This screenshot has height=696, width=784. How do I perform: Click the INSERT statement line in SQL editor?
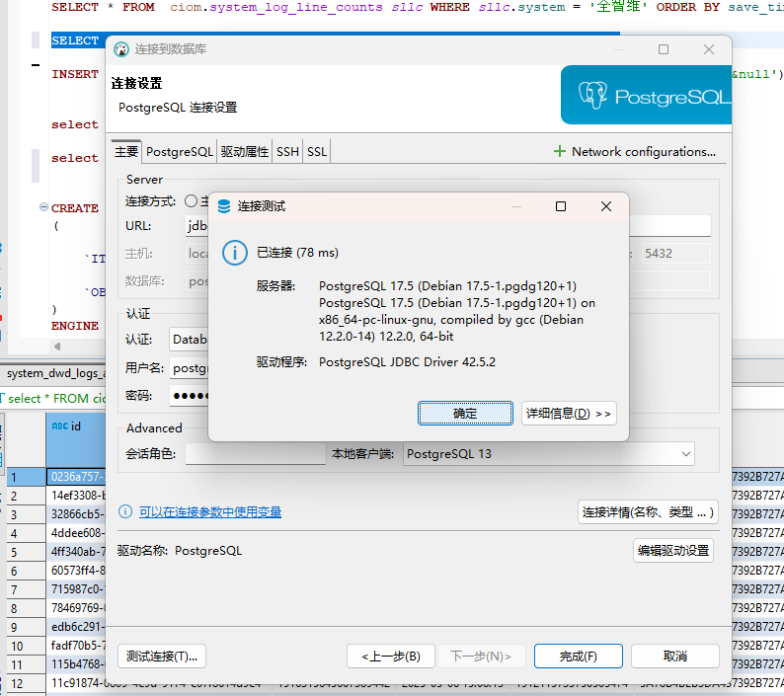(x=75, y=74)
